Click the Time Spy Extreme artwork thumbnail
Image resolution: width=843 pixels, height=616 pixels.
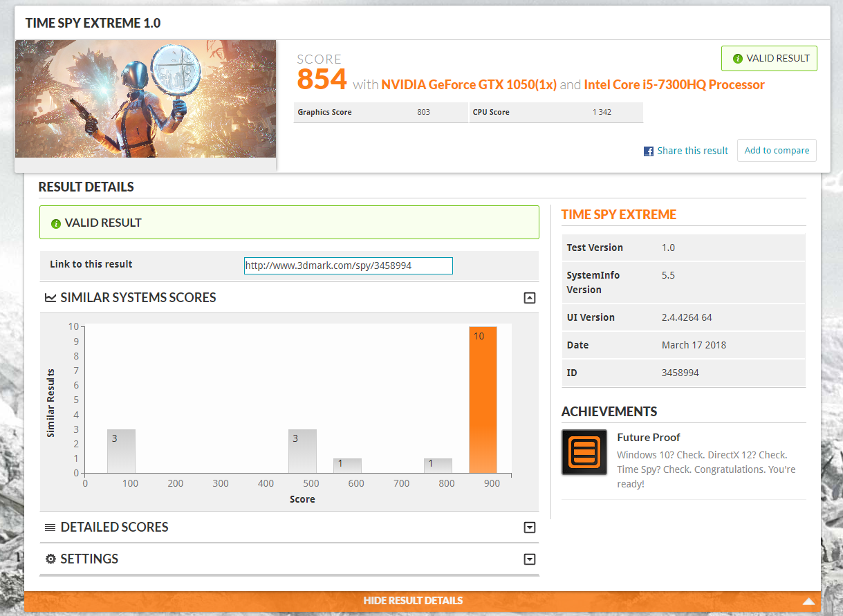pyautogui.click(x=146, y=99)
